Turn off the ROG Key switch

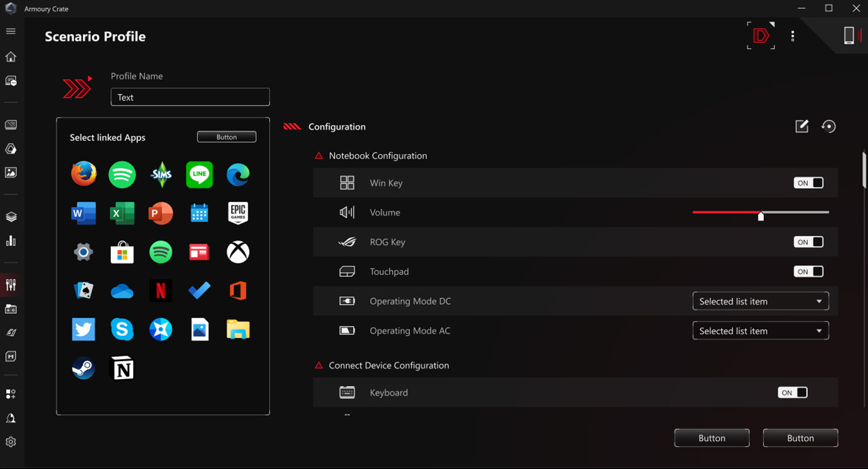[808, 242]
